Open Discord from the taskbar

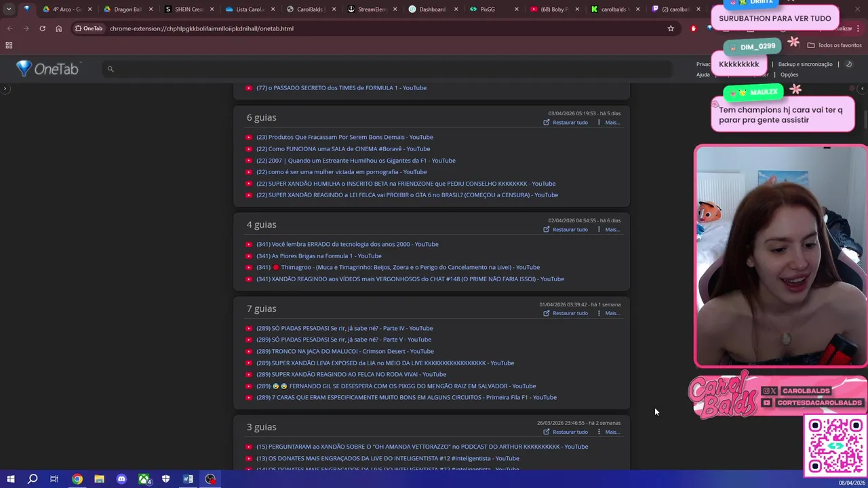point(121,479)
